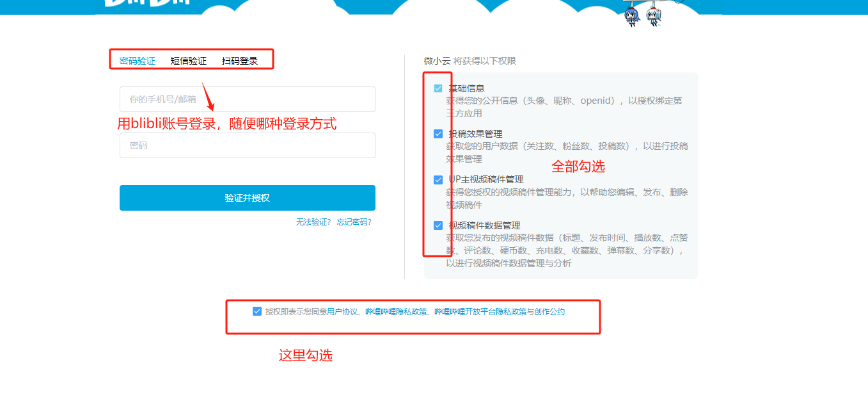868x406 pixels.
Task: Uncheck the 投稿效果管理 permission checkbox
Action: [438, 134]
